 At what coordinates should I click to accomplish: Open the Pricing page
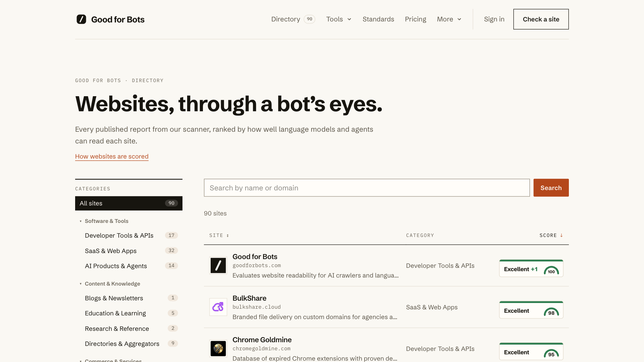(x=415, y=19)
